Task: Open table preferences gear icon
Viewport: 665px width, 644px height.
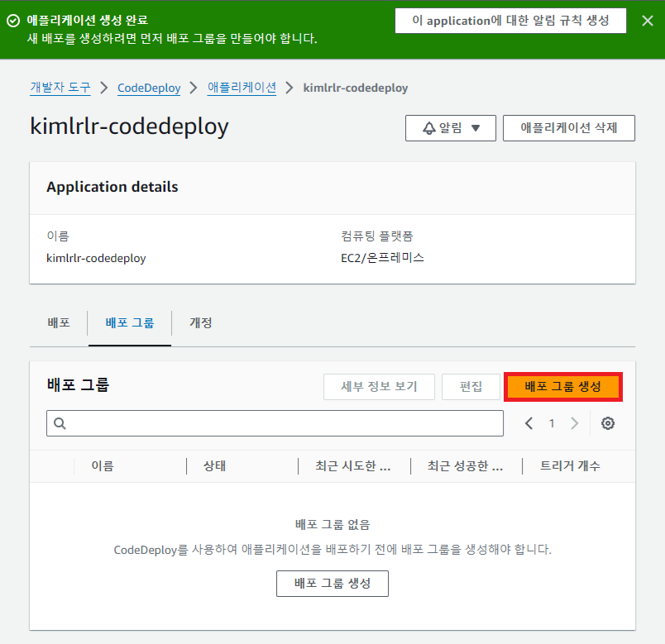Action: pos(608,423)
